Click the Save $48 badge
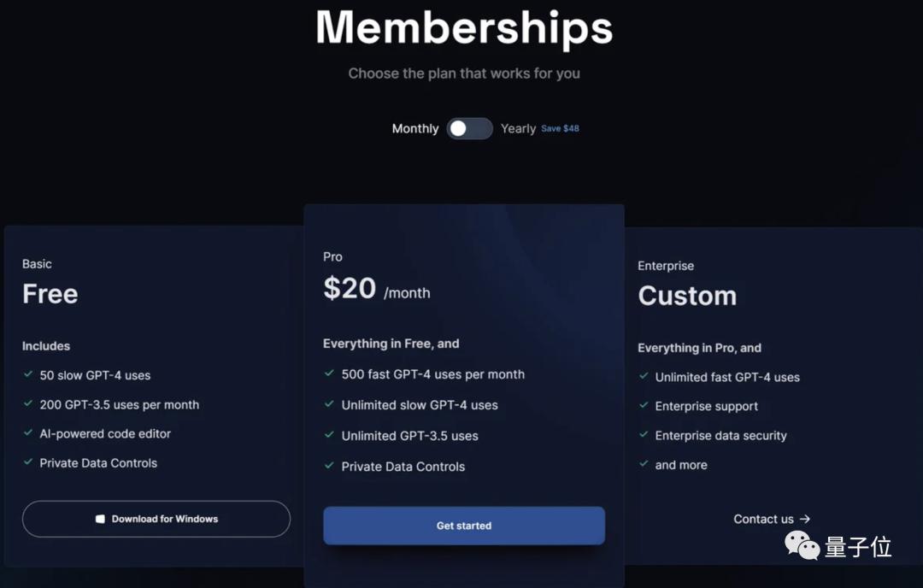923x588 pixels. (x=560, y=128)
